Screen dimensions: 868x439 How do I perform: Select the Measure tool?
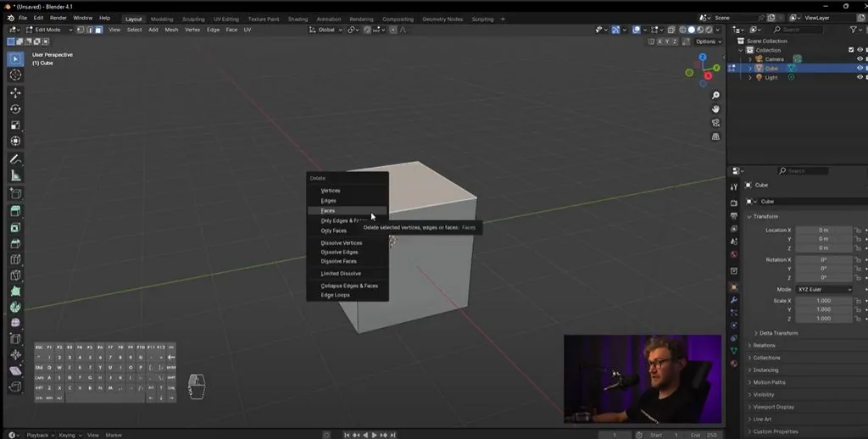pyautogui.click(x=15, y=175)
